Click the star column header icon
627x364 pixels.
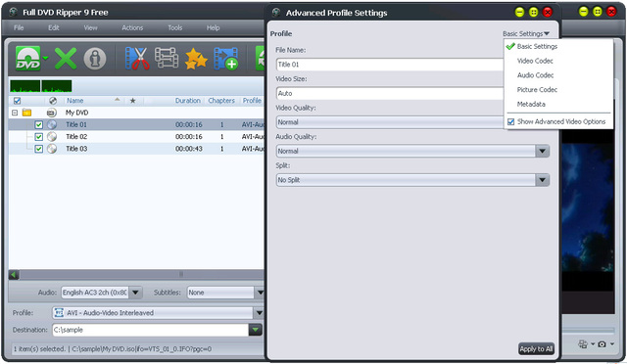132,101
